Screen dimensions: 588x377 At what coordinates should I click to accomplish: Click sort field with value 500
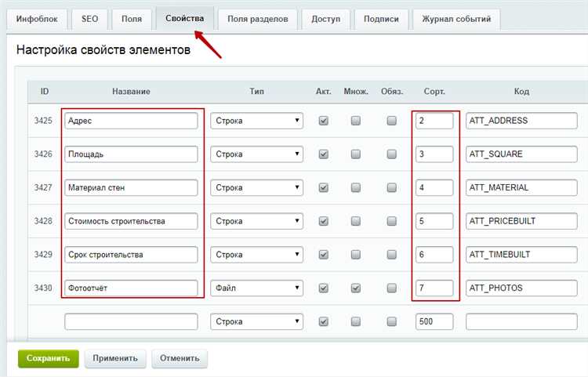pos(434,321)
